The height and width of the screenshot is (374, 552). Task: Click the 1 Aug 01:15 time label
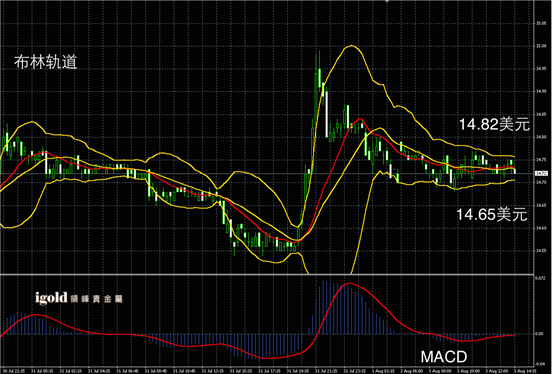click(x=383, y=371)
